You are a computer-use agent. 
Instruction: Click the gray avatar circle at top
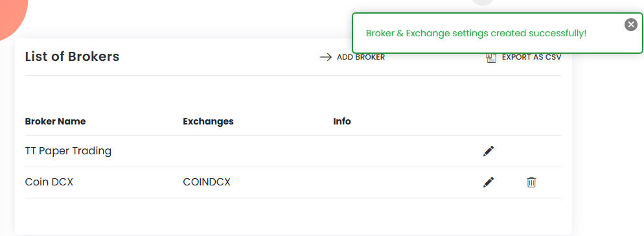pos(483,2)
